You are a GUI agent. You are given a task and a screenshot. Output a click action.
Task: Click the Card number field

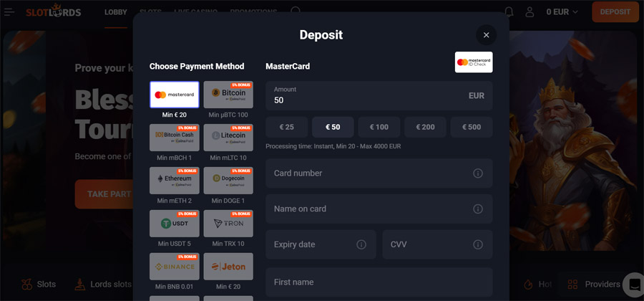(x=379, y=173)
